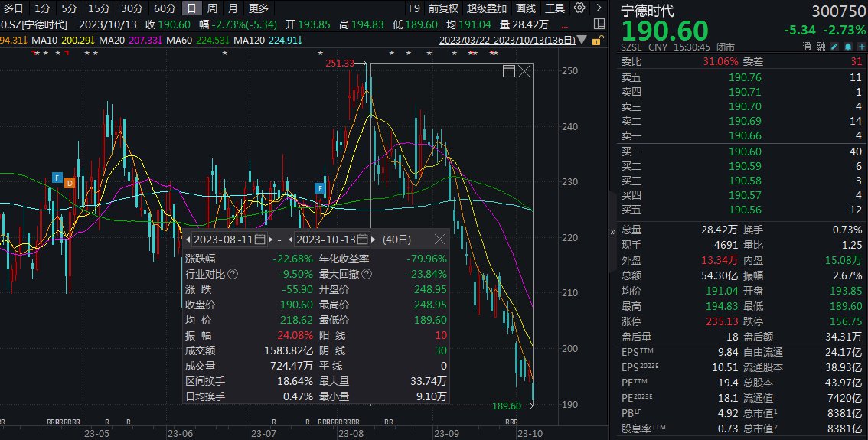Toggle the panel layout icon below the toolbar
The image size is (868, 440).
pyautogui.click(x=599, y=24)
